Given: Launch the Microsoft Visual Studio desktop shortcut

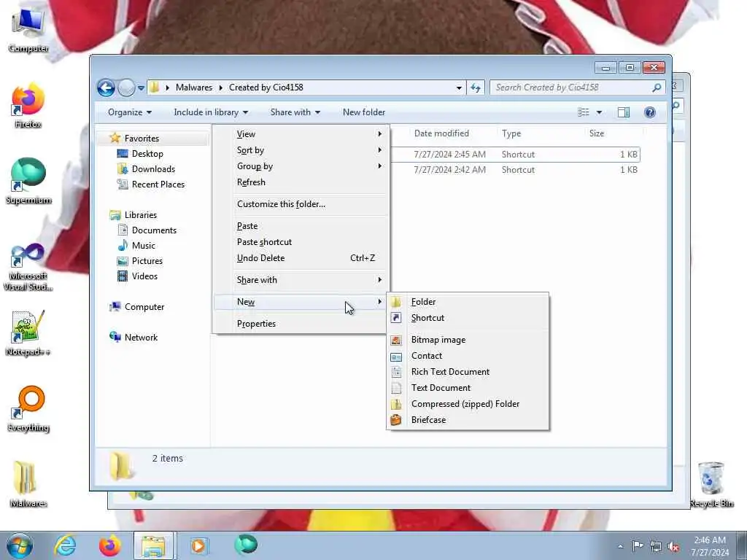Looking at the screenshot, I should point(28,267).
